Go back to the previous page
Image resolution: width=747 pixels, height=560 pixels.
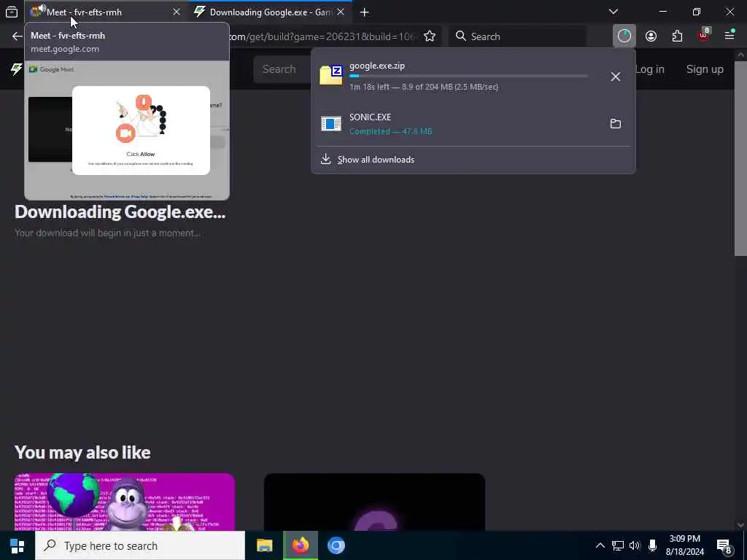click(x=18, y=36)
